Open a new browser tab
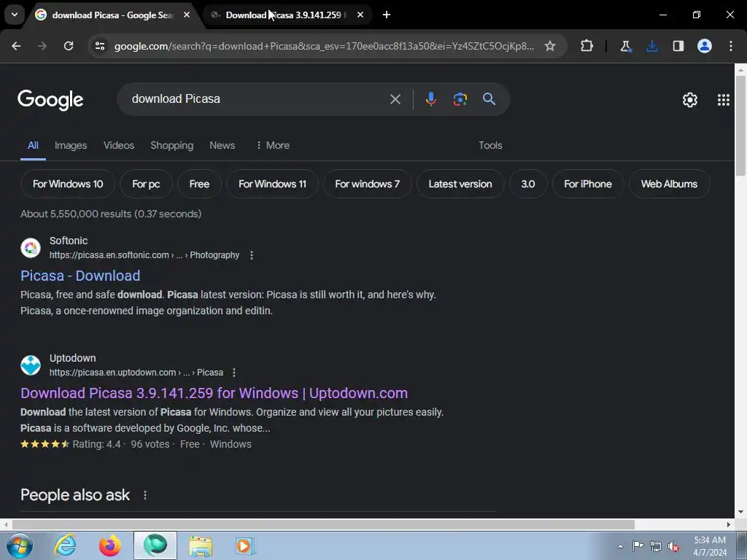Image resolution: width=747 pixels, height=560 pixels. (x=387, y=15)
